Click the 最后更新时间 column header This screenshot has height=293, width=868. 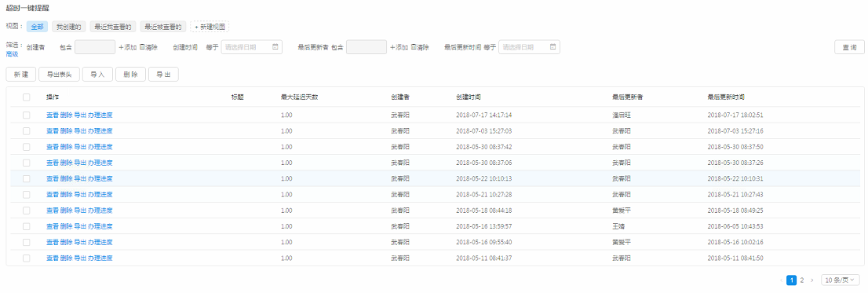(726, 97)
